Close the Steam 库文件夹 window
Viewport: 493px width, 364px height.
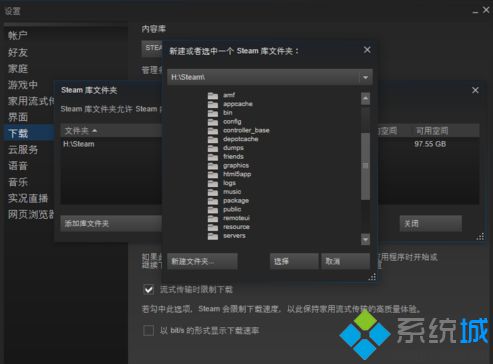[475, 90]
